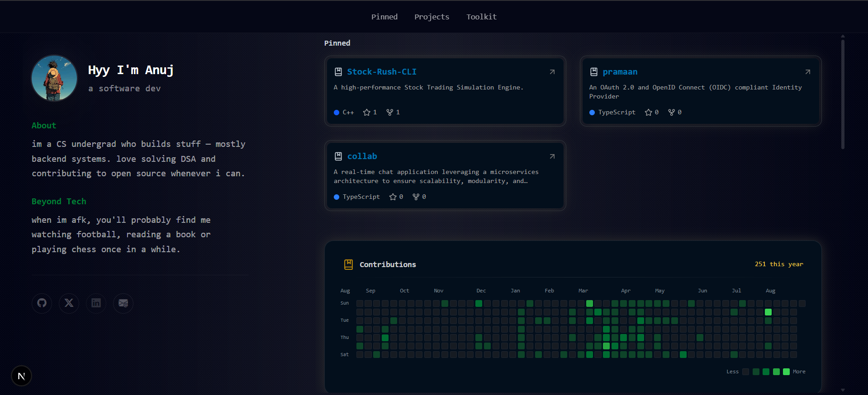Open the GitHub profile icon
The image size is (868, 395).
click(x=42, y=303)
